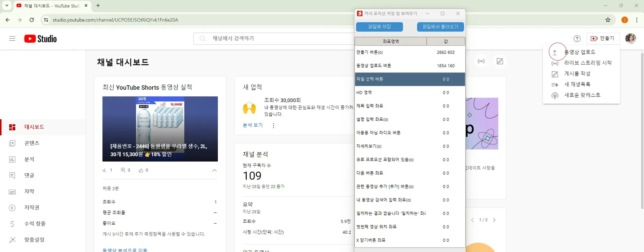Open the YouTube Studio hamburger menu
The height and width of the screenshot is (252, 644).
tap(12, 39)
